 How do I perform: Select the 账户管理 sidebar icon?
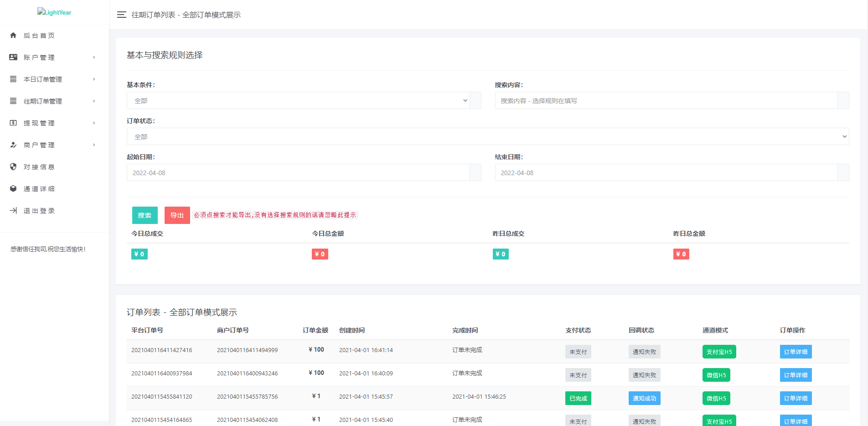click(13, 57)
